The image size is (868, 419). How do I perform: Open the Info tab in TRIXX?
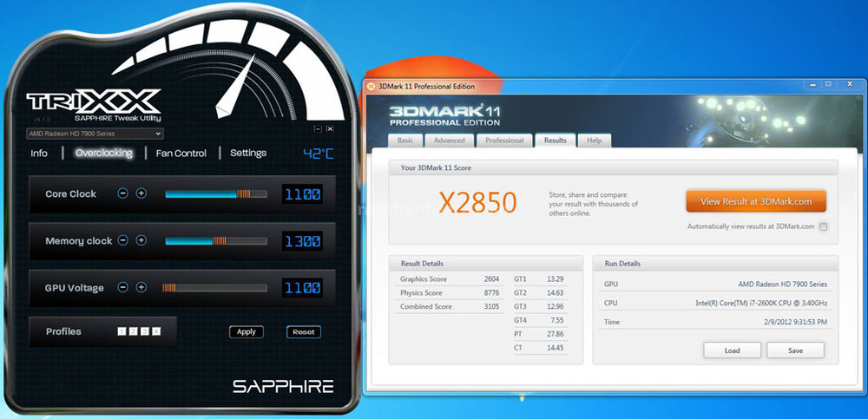pos(39,154)
